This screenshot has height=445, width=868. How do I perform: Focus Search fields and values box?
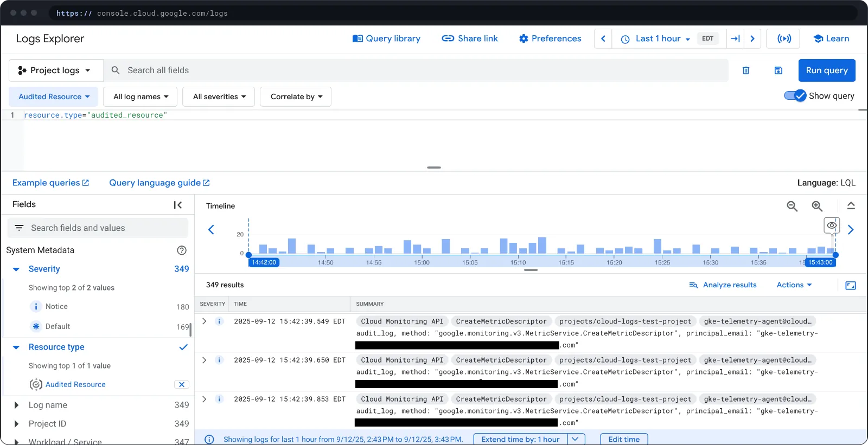98,228
